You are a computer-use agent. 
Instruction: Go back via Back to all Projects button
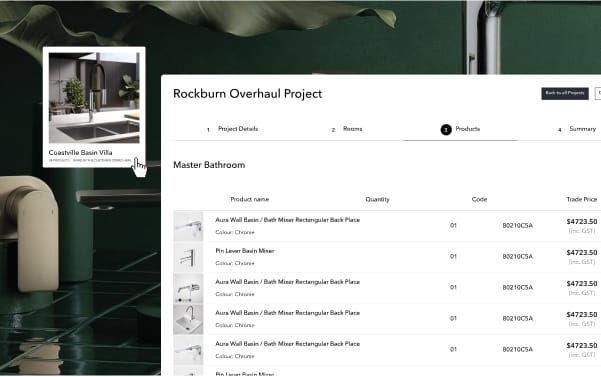click(565, 93)
